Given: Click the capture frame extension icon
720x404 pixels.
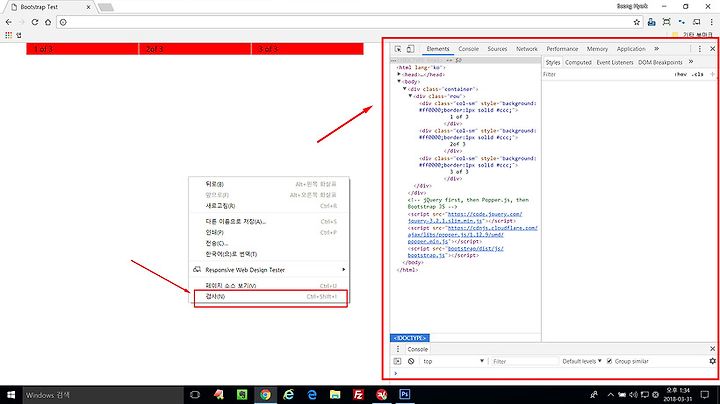Looking at the screenshot, I should click(x=666, y=22).
